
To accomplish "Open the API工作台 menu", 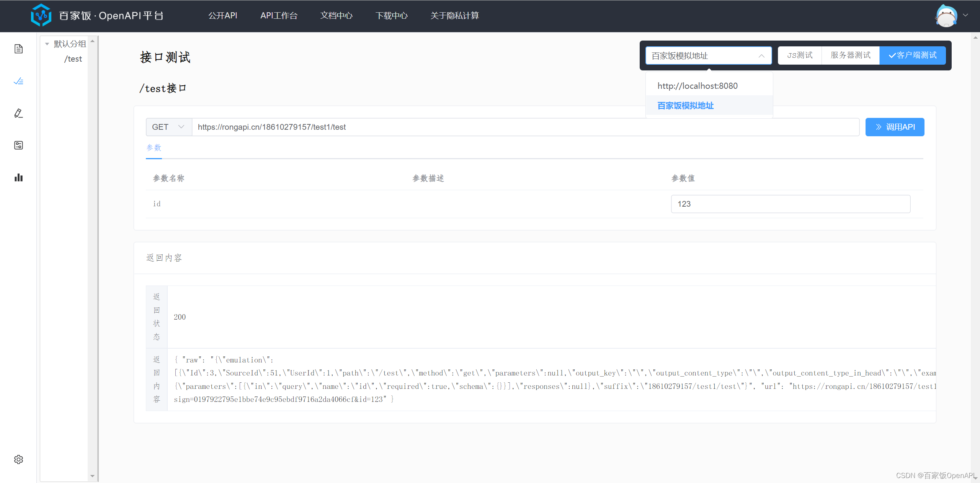I will click(279, 16).
